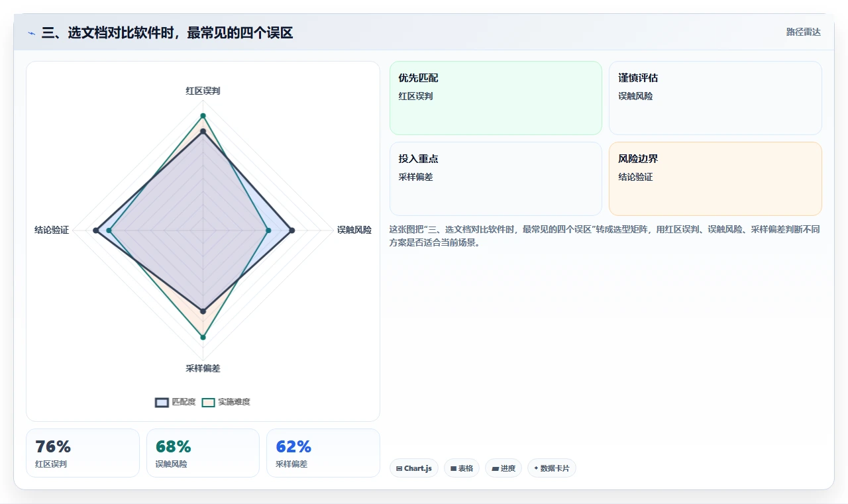
Task: Click the 结论验证 radar axis label
Action: (x=52, y=230)
